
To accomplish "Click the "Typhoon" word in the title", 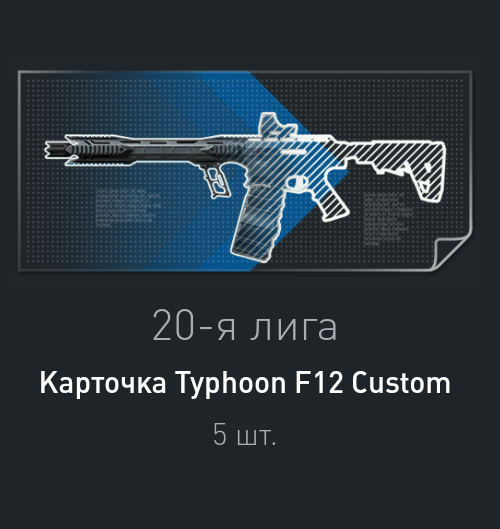I will (x=231, y=384).
